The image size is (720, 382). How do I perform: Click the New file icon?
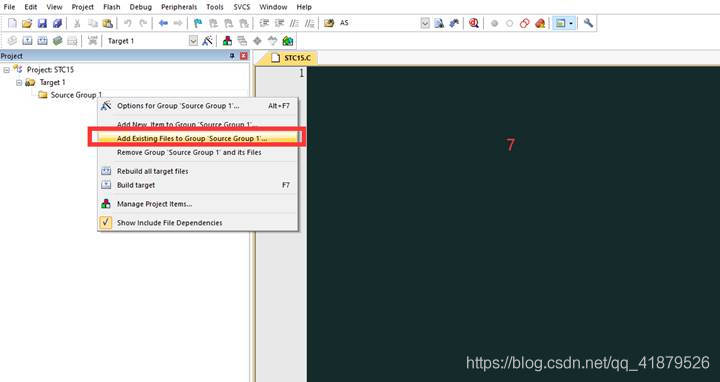[12, 23]
